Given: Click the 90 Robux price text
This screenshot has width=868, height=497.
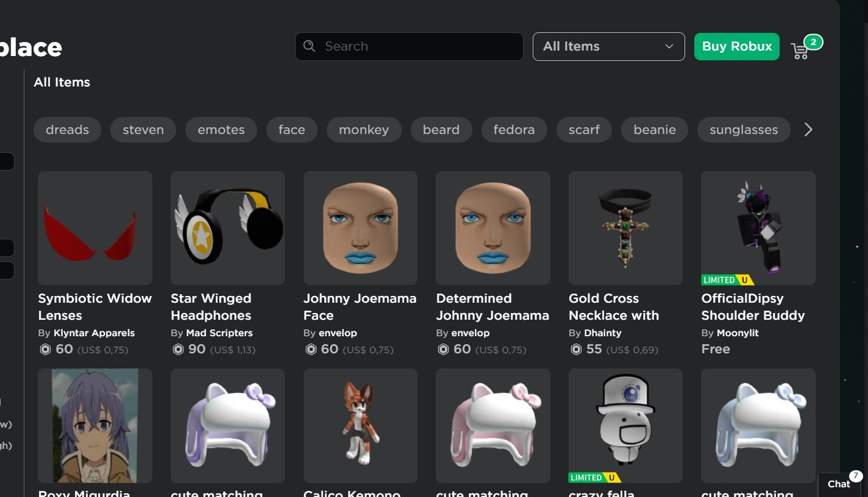Looking at the screenshot, I should pyautogui.click(x=197, y=349).
